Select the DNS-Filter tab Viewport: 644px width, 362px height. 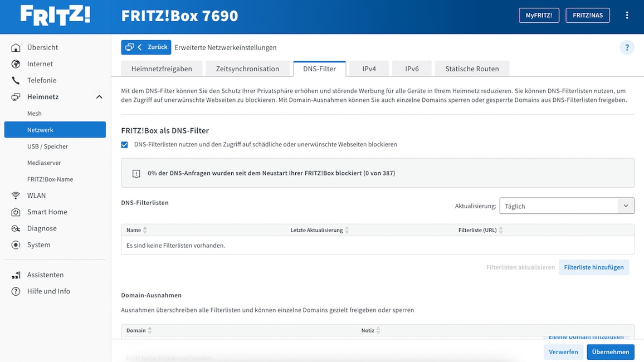tap(319, 69)
